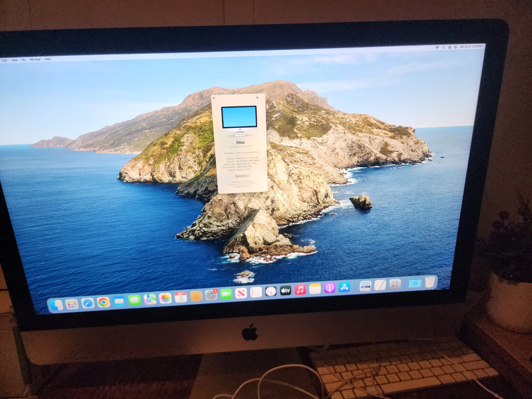Open the Edit menu
The width and height of the screenshot is (532, 399).
pyautogui.click(x=4, y=60)
